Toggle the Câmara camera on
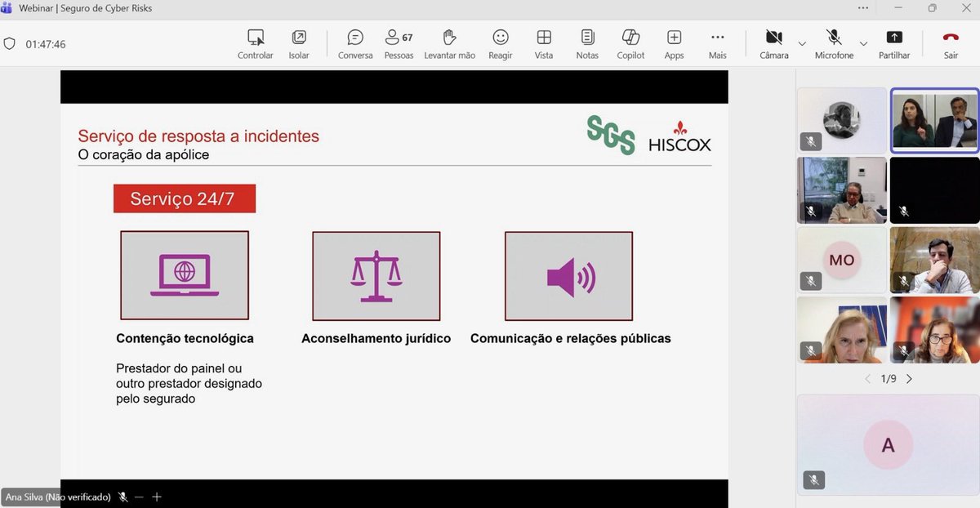Image resolution: width=980 pixels, height=508 pixels. pyautogui.click(x=774, y=44)
